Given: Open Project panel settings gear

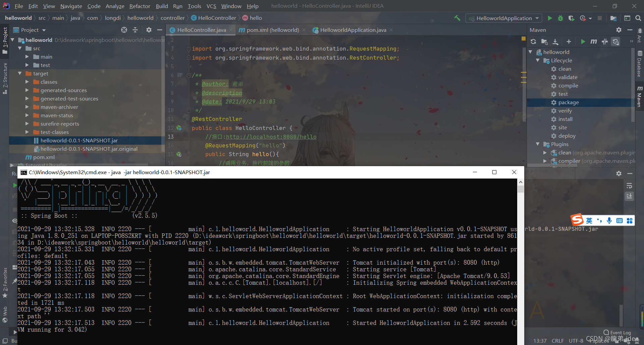Looking at the screenshot, I should coord(149,30).
